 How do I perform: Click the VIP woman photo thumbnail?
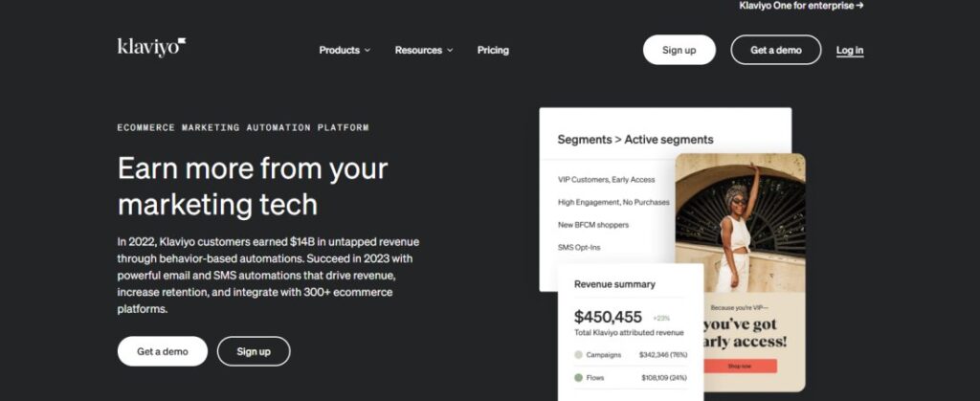(740, 225)
